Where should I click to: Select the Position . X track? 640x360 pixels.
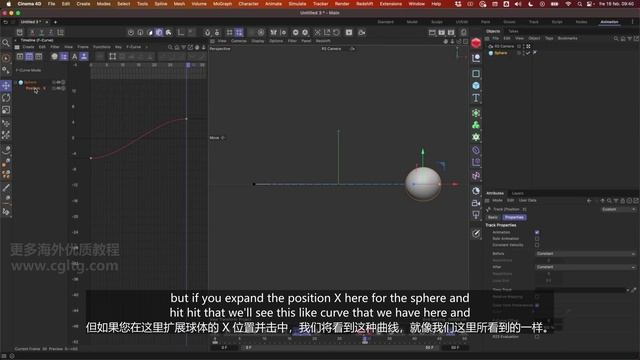36,88
